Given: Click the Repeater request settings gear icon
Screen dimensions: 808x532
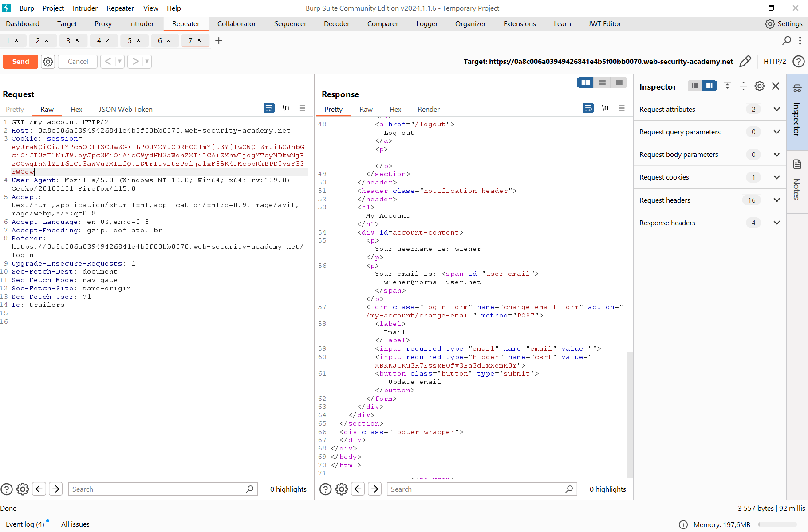Looking at the screenshot, I should (x=48, y=62).
